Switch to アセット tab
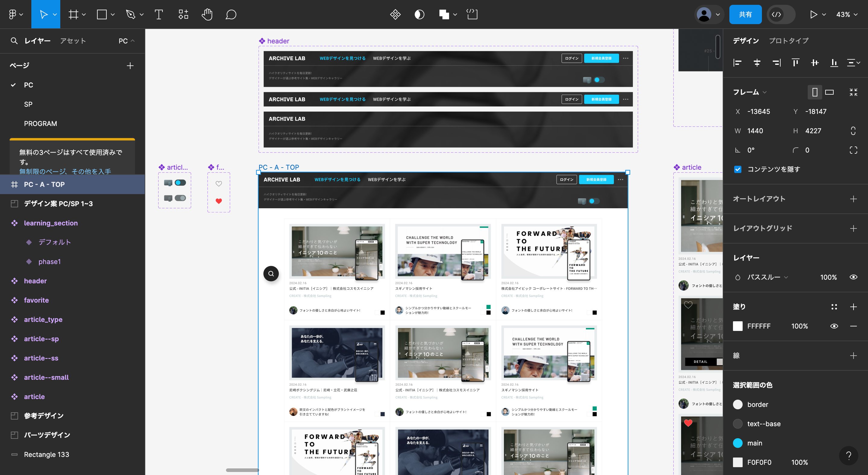The width and height of the screenshot is (868, 475). pyautogui.click(x=73, y=41)
